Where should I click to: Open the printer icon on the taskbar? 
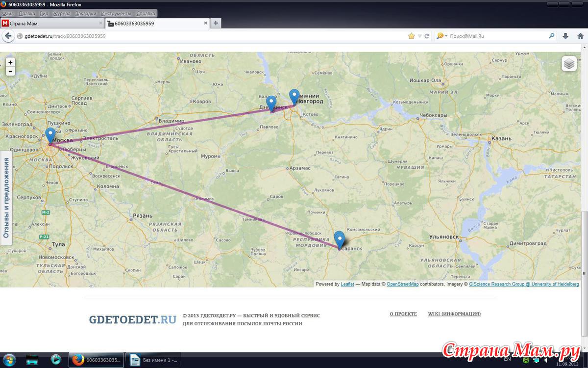tap(32, 360)
